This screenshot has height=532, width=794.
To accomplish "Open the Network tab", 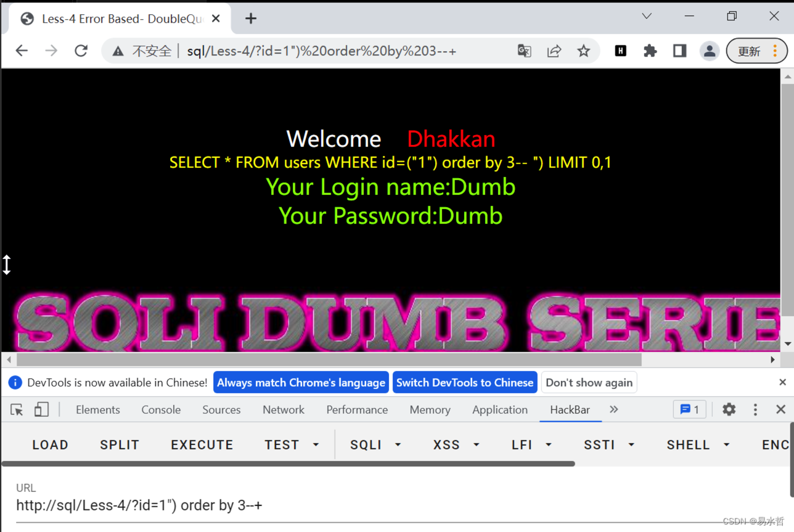I will (283, 409).
